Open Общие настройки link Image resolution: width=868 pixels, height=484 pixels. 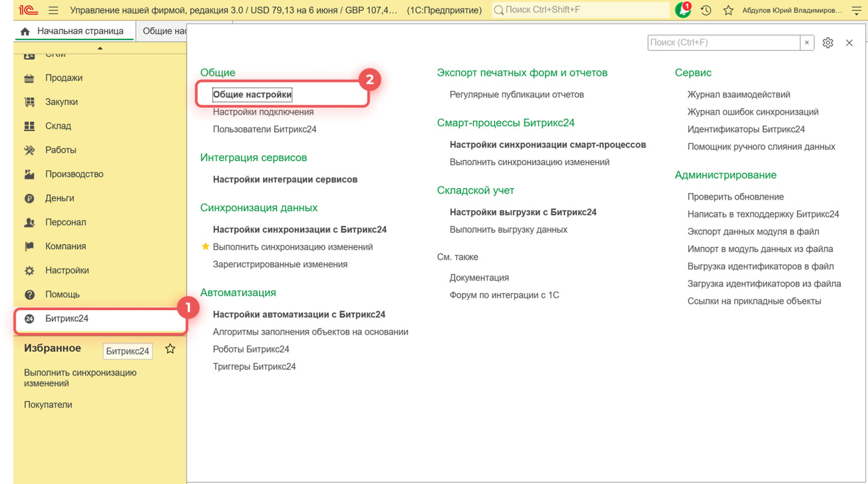(x=252, y=95)
